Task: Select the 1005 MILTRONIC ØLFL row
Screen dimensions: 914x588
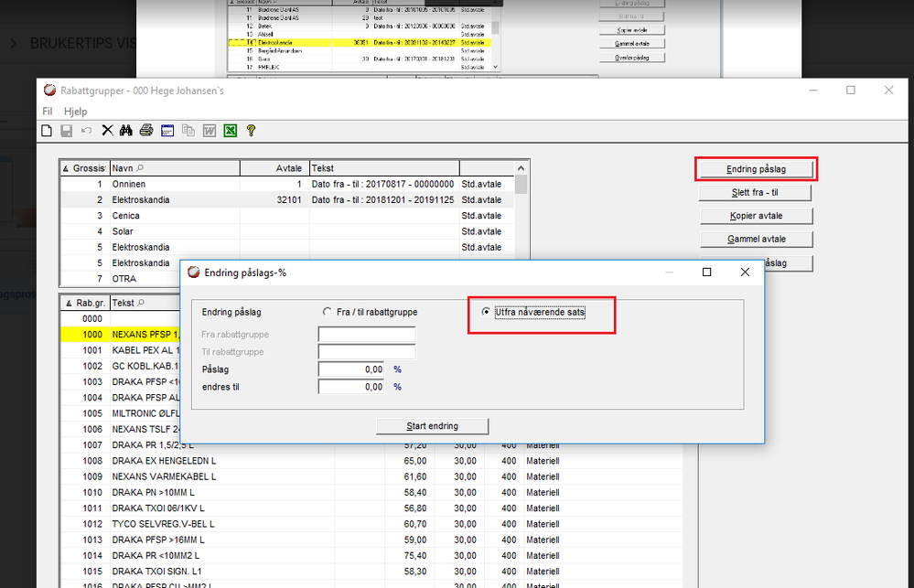Action: 121,413
